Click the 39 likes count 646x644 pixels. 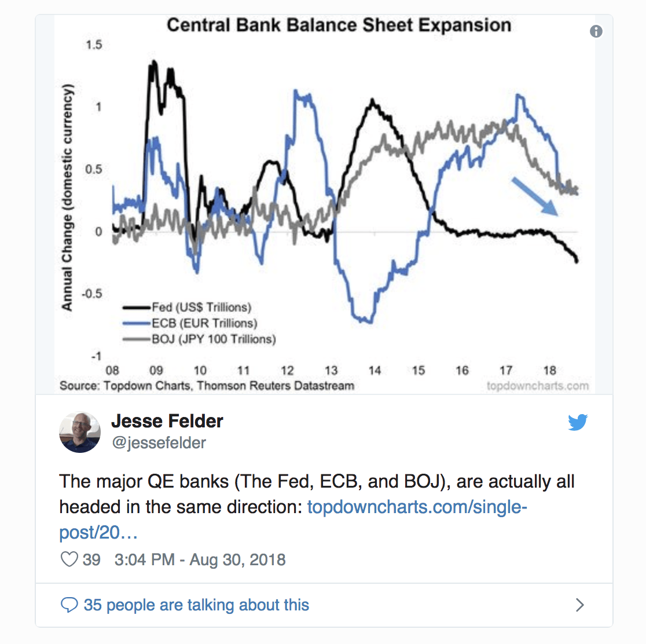(x=91, y=559)
